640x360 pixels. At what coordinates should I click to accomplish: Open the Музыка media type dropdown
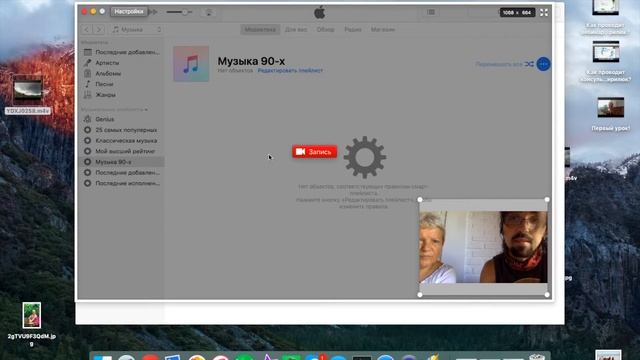pos(137,29)
